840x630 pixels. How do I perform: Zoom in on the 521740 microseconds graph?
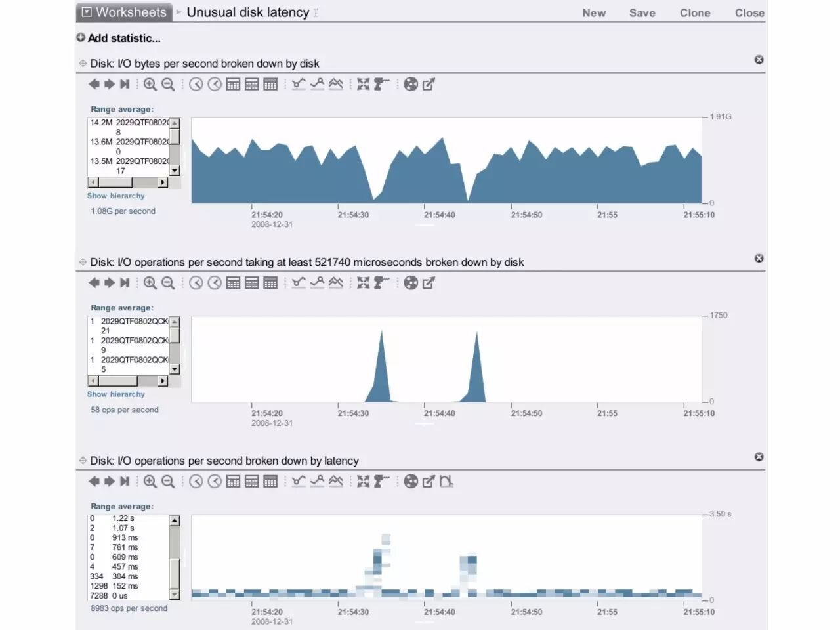(150, 283)
